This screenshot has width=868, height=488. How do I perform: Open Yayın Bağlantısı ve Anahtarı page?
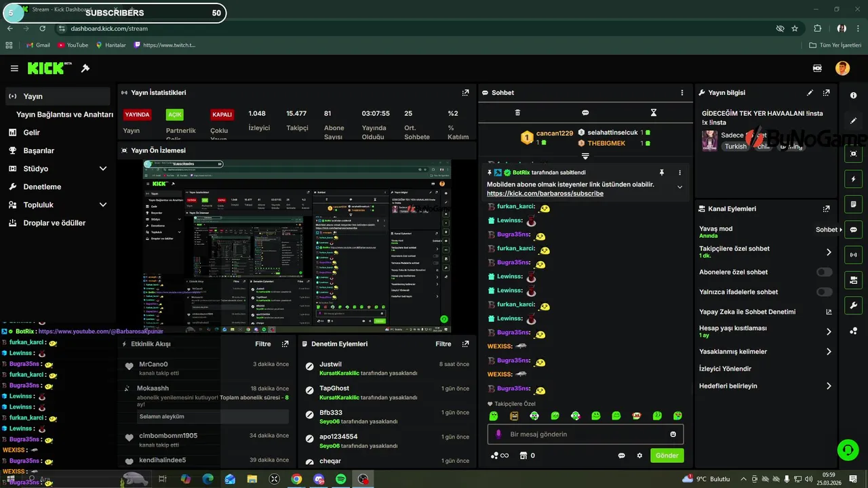tap(64, 115)
